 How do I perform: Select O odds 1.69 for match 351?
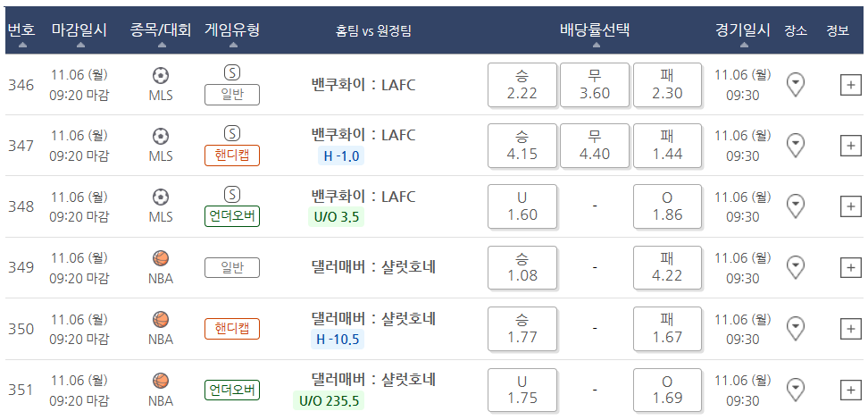[x=668, y=391]
